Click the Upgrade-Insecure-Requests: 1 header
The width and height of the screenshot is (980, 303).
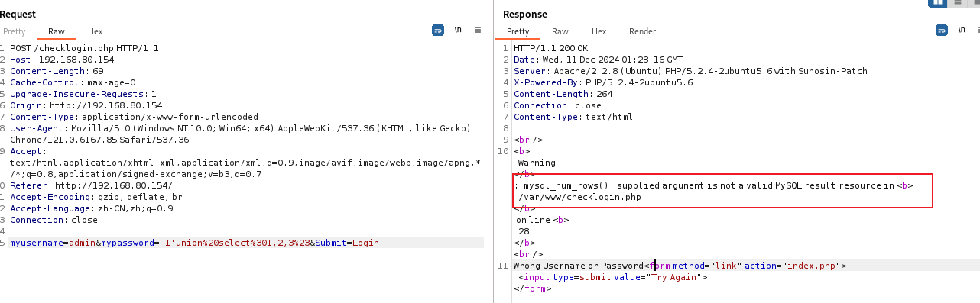click(x=83, y=94)
